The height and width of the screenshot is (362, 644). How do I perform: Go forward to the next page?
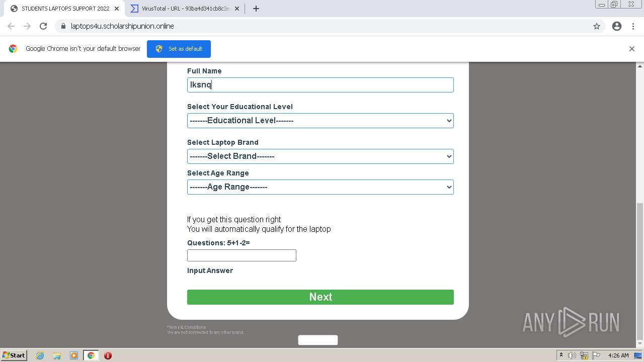pos(27,26)
